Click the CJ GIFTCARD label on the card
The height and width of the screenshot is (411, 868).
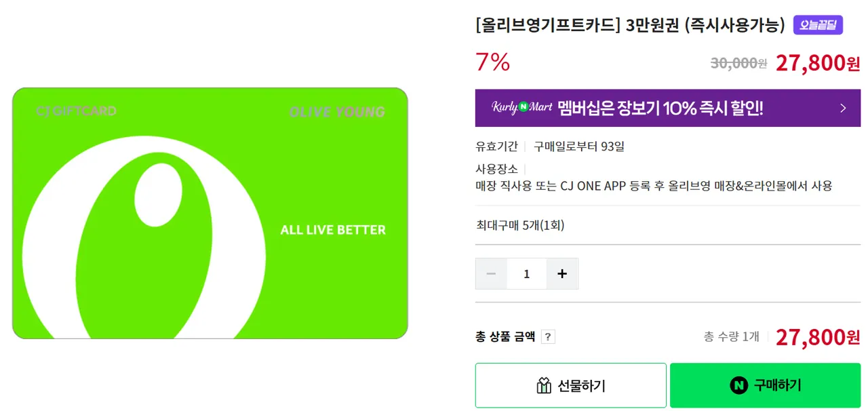point(76,111)
